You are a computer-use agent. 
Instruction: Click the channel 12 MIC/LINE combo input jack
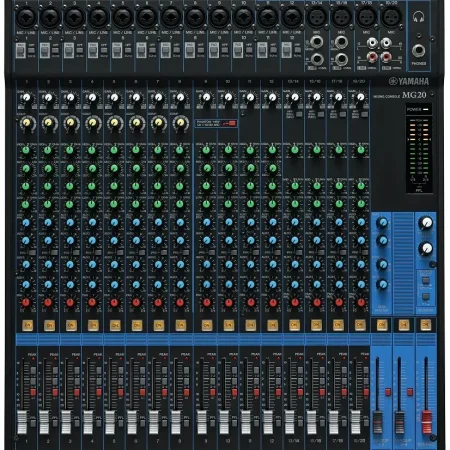coord(292,17)
